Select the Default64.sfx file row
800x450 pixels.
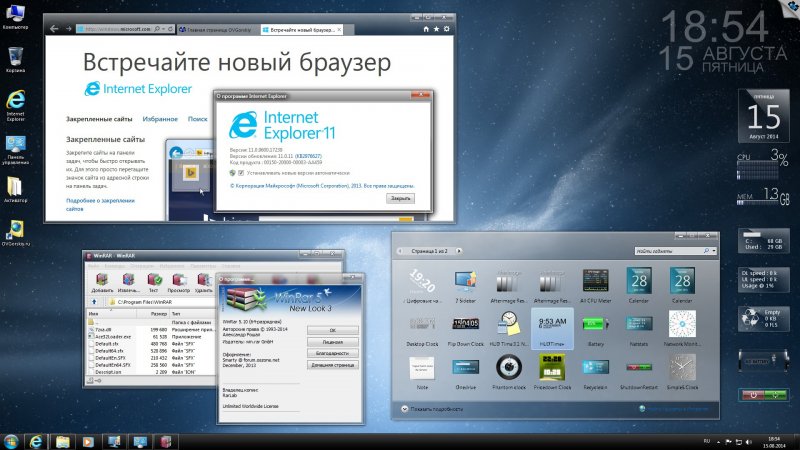tap(151, 351)
